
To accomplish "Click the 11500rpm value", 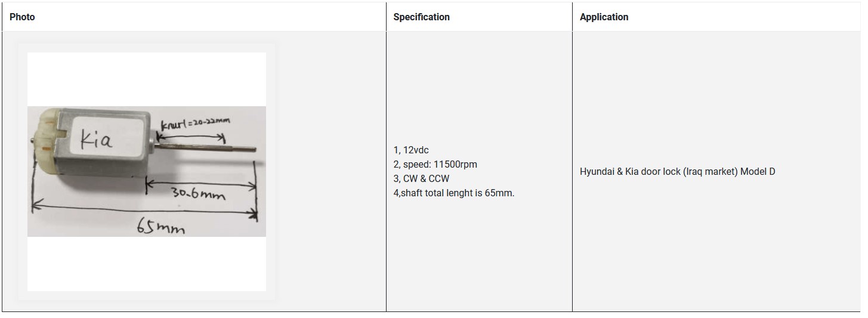I will coord(454,164).
